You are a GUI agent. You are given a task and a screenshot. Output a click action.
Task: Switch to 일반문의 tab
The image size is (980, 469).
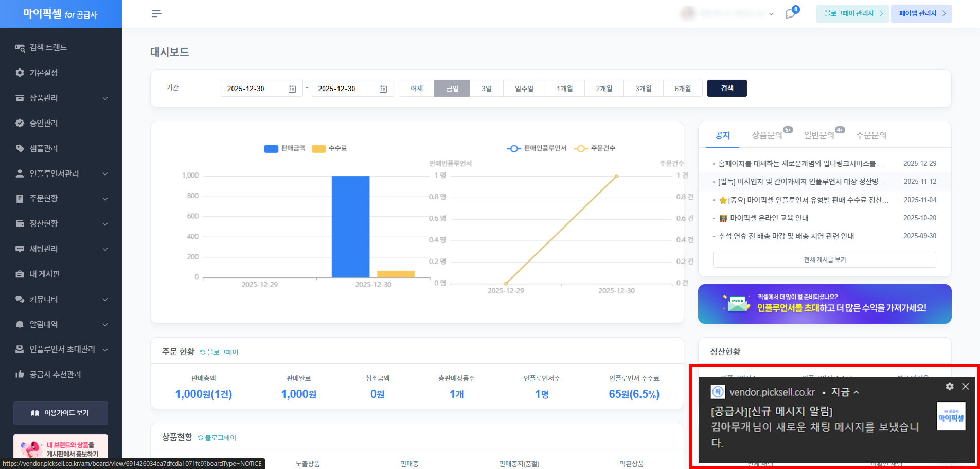coord(818,135)
